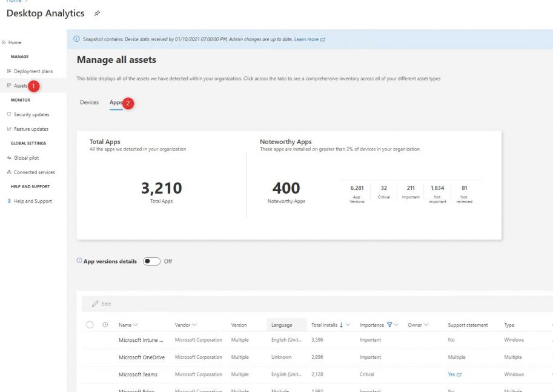Open the Yes support statement for Microsoft Teams
Viewport: 553px width, 392px height.
451,374
